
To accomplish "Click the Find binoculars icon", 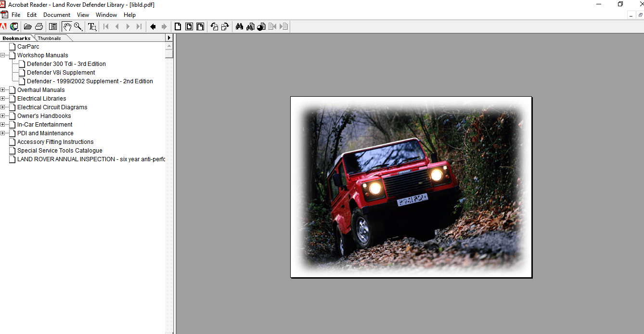I will tap(239, 26).
